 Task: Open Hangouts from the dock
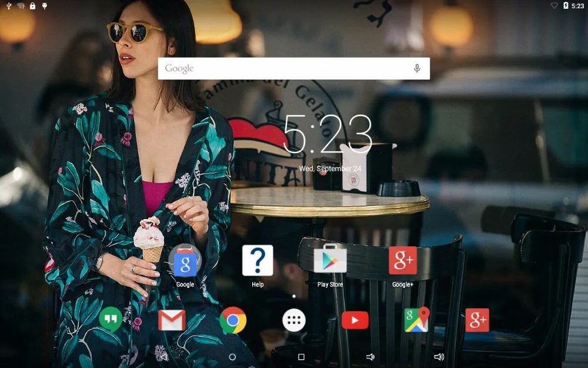[111, 320]
